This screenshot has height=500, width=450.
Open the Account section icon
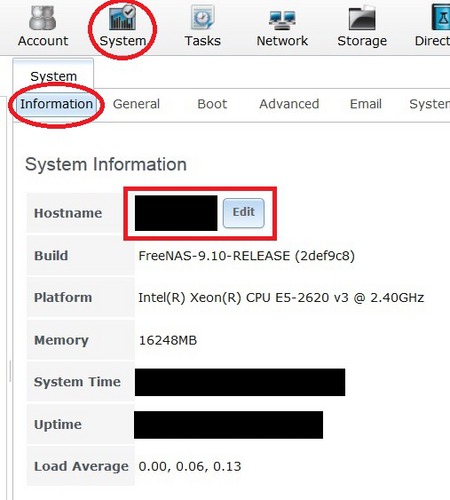click(42, 18)
